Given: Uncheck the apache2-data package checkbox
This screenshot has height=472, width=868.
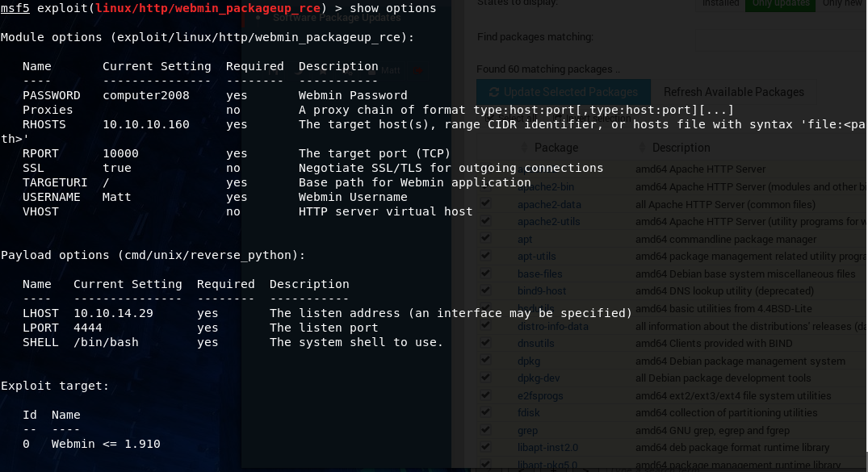Looking at the screenshot, I should [485, 203].
